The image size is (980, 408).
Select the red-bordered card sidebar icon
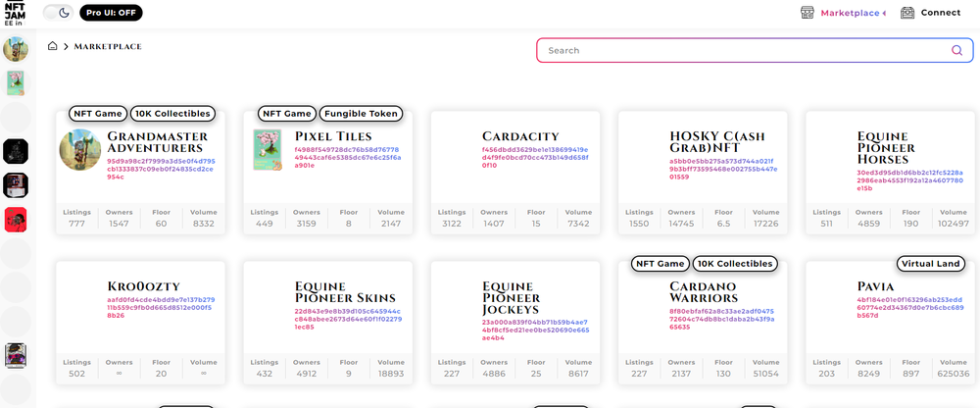16,185
